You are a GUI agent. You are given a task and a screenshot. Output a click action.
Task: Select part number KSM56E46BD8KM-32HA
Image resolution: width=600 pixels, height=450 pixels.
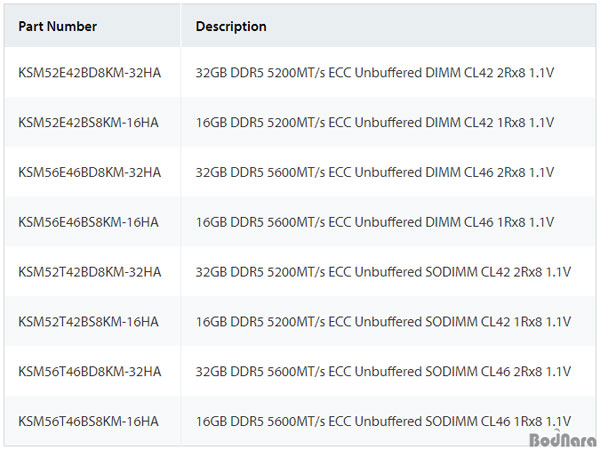[x=90, y=172]
